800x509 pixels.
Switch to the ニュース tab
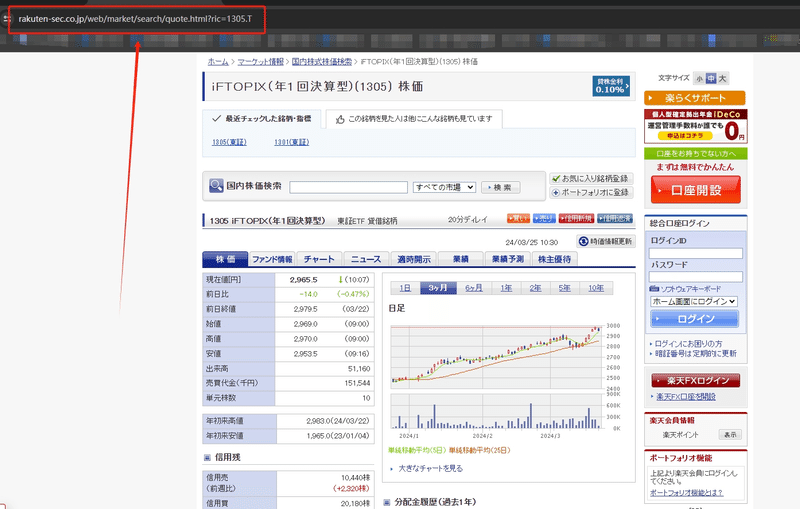point(366,259)
